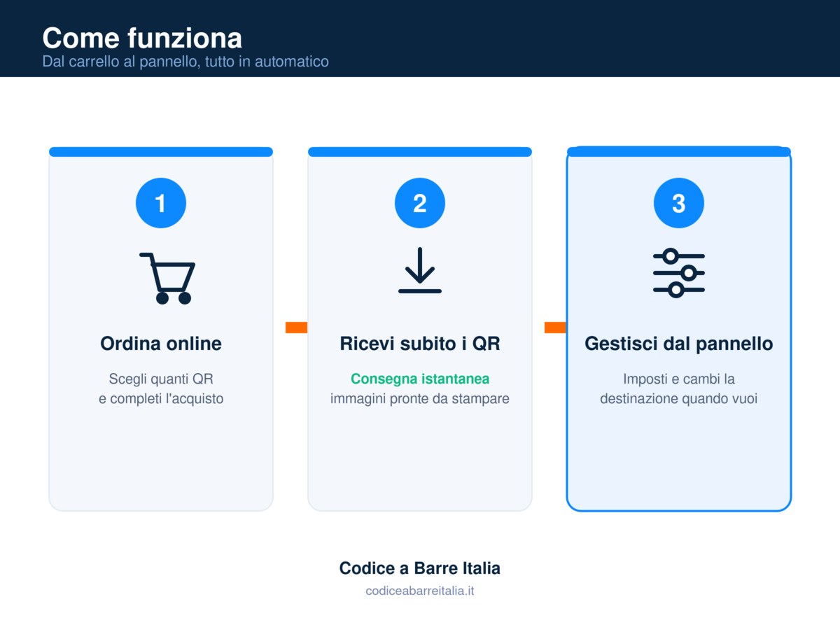840x630 pixels.
Task: Click the 'Scegli quanti QR' line
Action: (x=161, y=379)
